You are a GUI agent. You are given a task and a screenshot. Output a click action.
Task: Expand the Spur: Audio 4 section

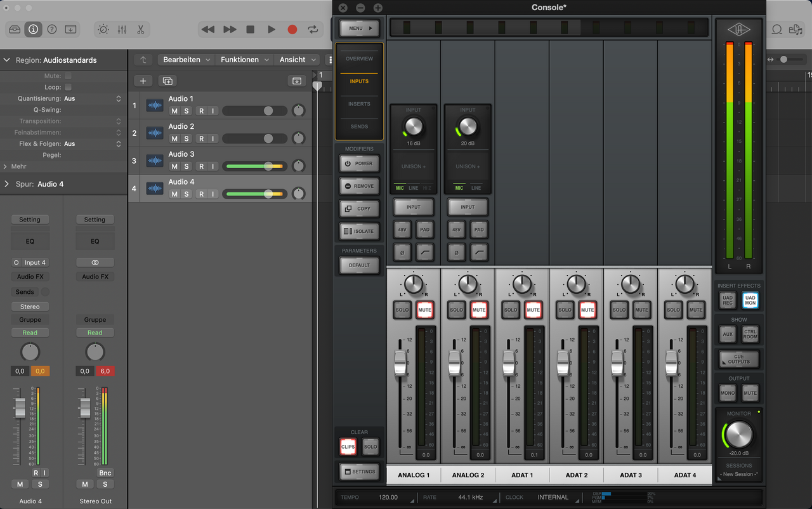[x=7, y=184]
